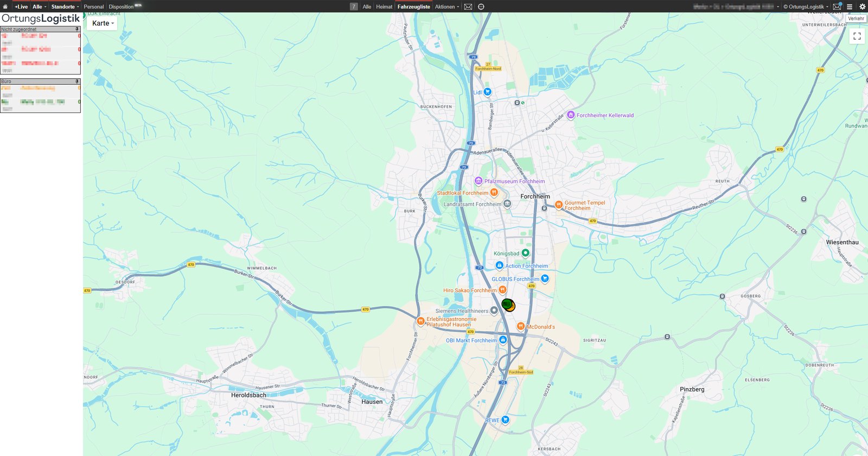Click Hiro Sakao Forchheim restaurant marker

[502, 290]
